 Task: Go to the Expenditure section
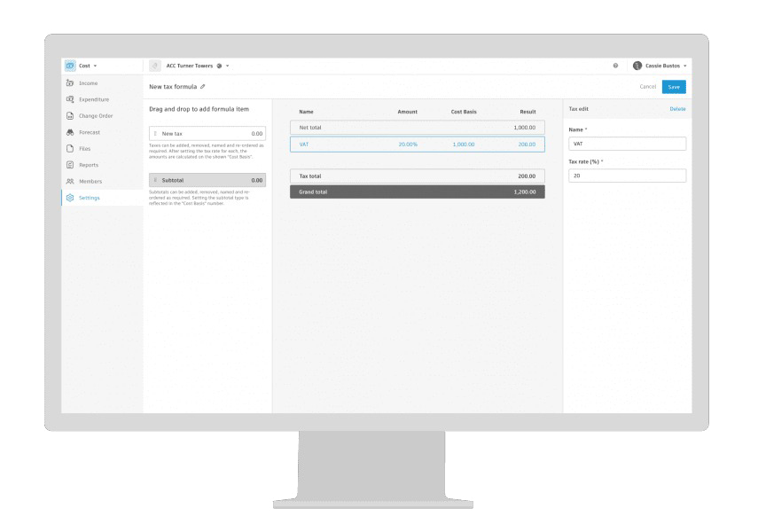(94, 99)
